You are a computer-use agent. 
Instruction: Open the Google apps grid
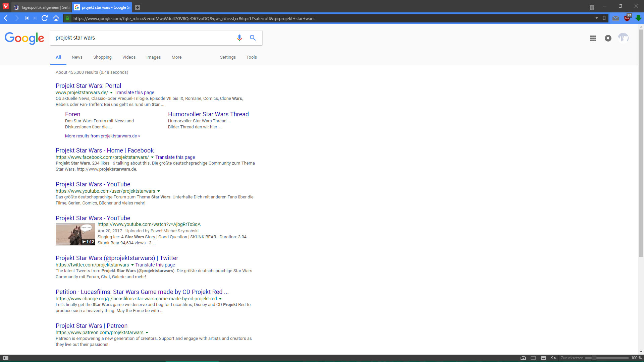tap(593, 38)
